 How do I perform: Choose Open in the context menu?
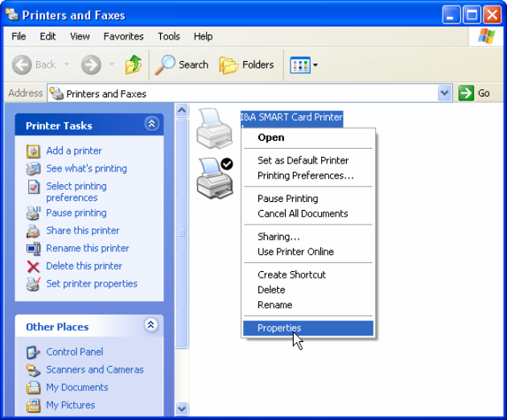pos(308,138)
